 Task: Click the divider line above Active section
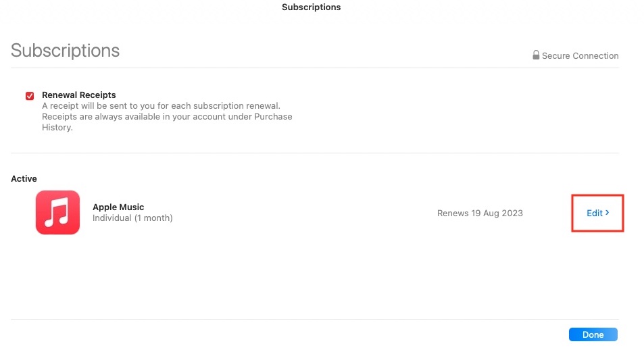[314, 153]
